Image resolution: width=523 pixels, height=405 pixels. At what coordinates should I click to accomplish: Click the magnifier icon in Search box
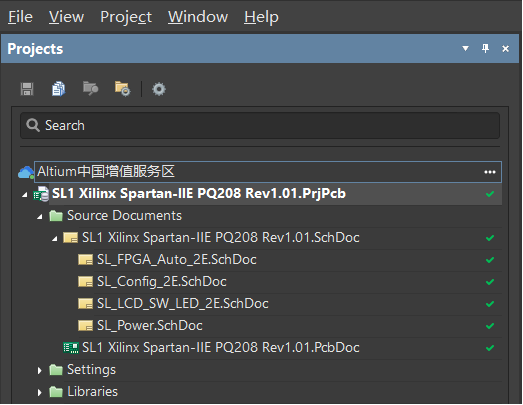click(x=33, y=125)
